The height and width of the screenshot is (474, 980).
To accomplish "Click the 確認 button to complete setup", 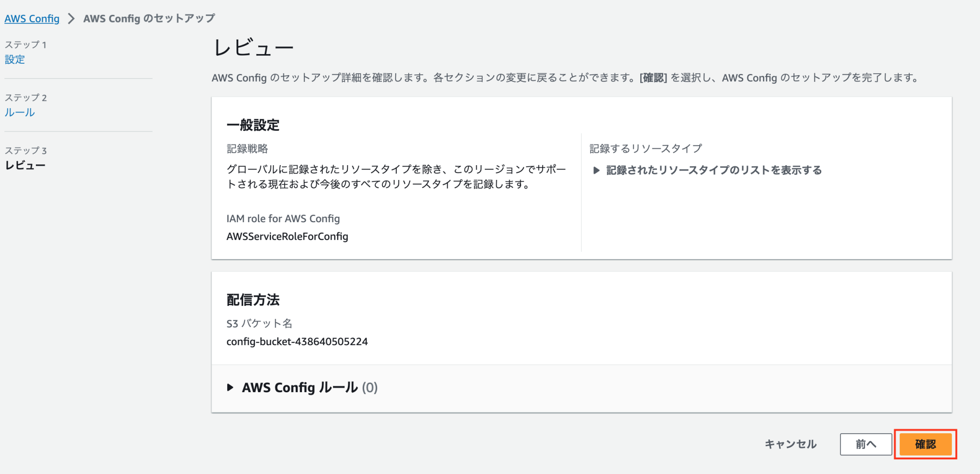I will pos(925,444).
